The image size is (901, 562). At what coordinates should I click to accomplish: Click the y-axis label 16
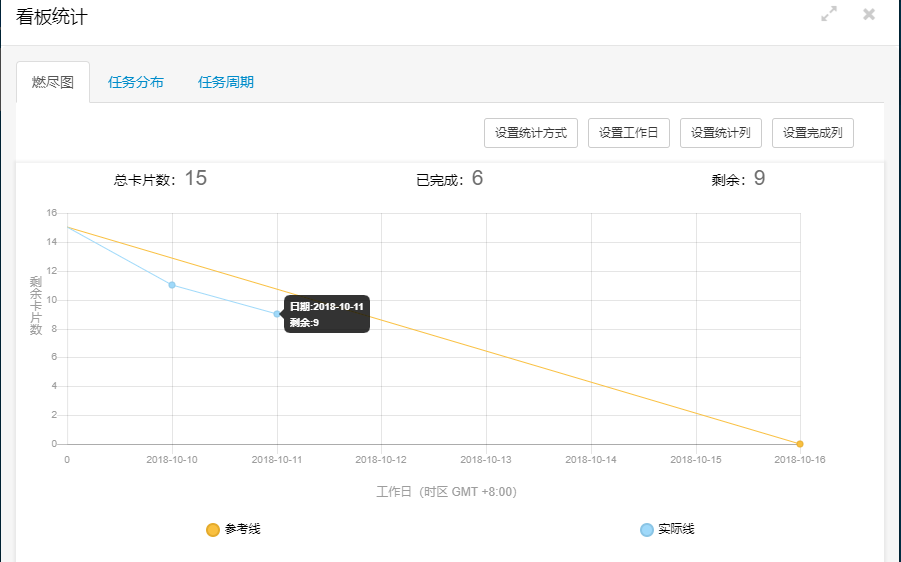tap(52, 213)
